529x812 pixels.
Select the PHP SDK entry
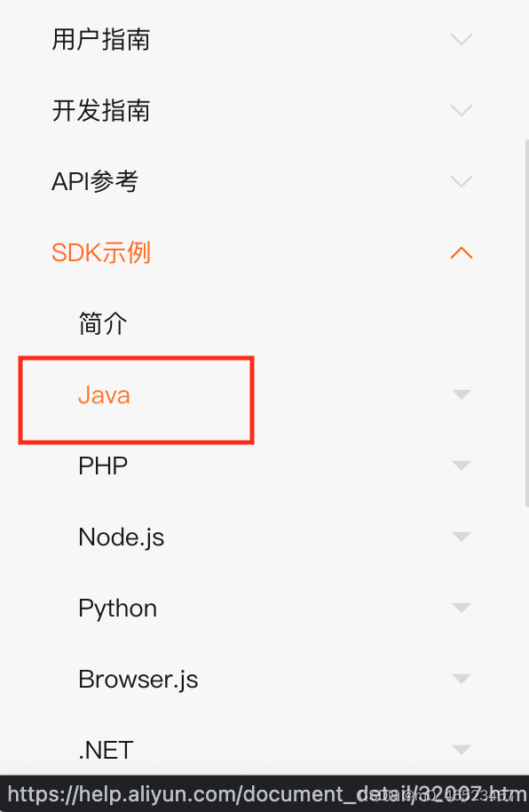click(103, 466)
